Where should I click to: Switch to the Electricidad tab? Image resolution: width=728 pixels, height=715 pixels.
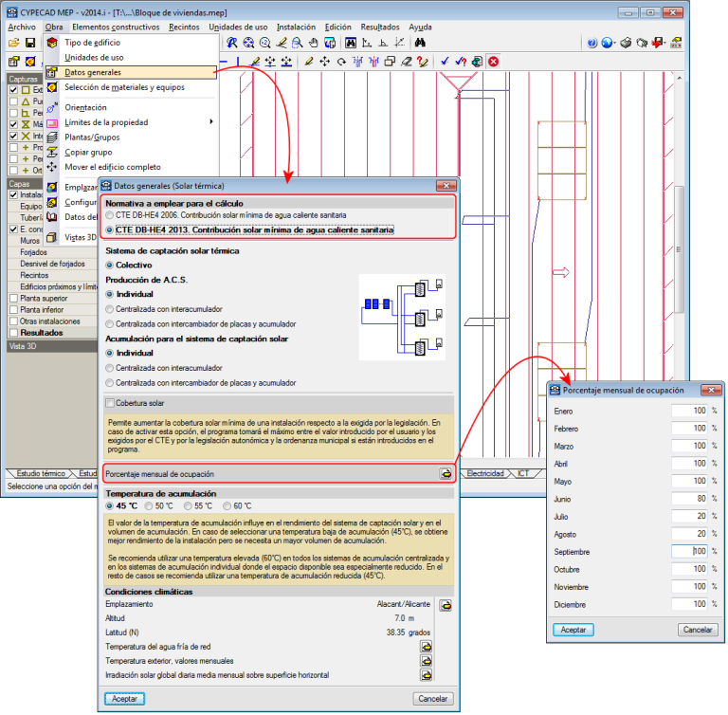(485, 472)
